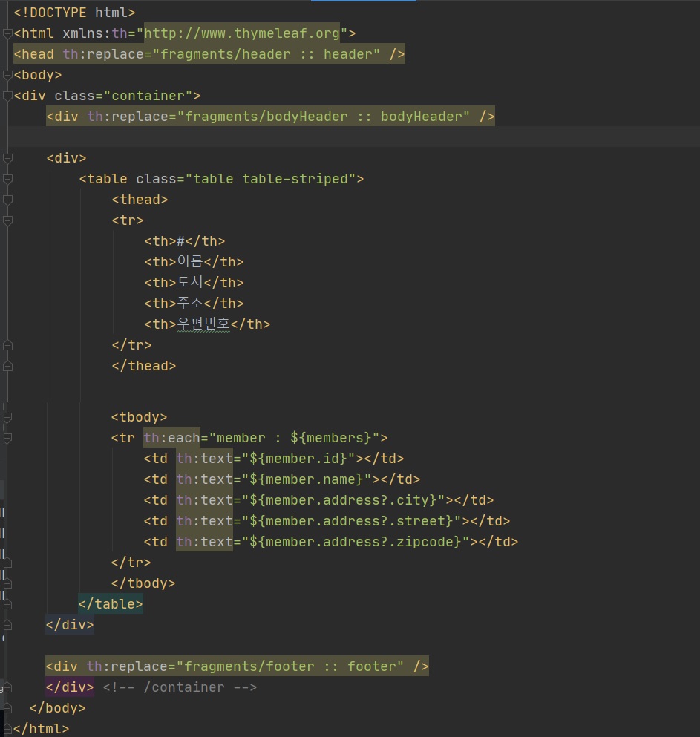Screen dimensions: 700x737
Task: Click fragments/bodyHeader :: bodyHeader value
Action: click(324, 117)
